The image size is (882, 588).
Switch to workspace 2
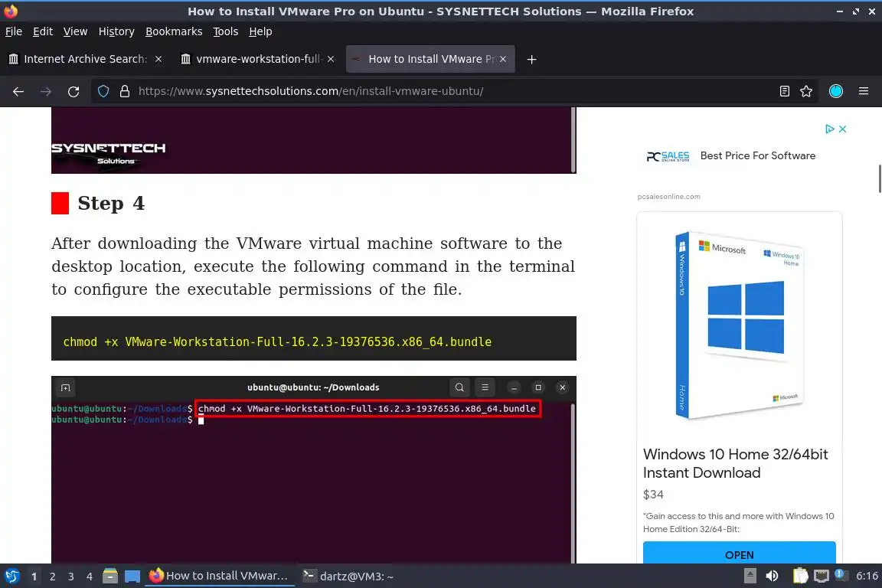click(x=52, y=577)
